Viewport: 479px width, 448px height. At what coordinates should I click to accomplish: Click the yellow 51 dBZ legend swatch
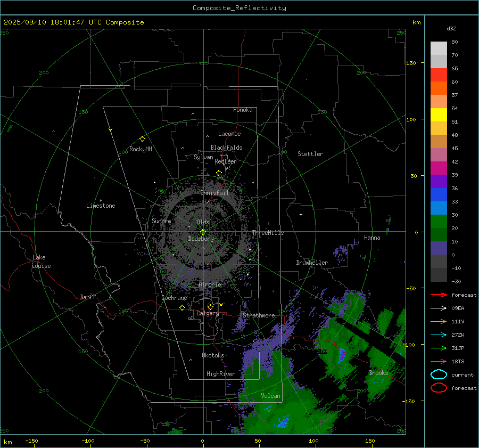(439, 115)
